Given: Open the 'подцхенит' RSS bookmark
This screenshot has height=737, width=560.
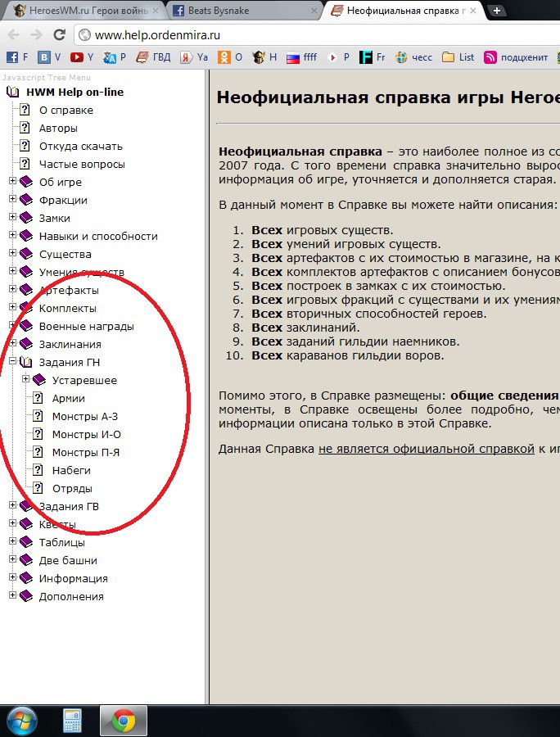Looking at the screenshot, I should [x=516, y=57].
